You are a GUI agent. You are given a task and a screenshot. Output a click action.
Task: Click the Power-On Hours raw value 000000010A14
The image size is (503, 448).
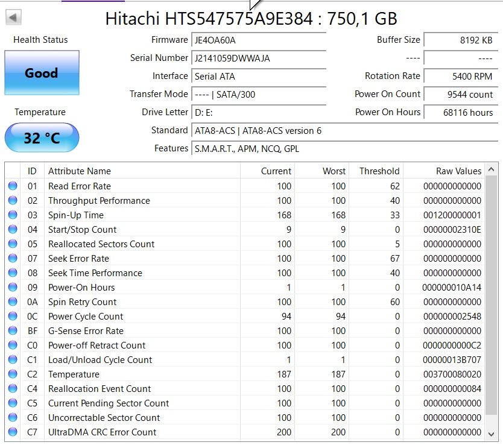point(452,288)
